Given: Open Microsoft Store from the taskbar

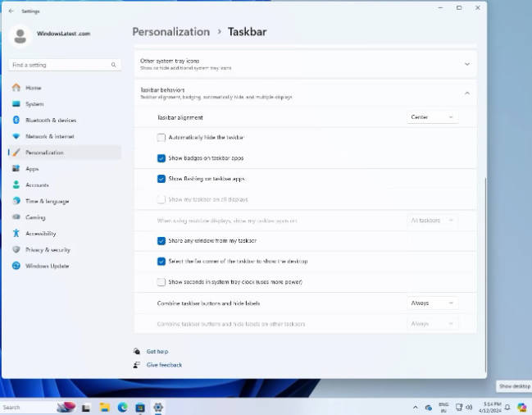Looking at the screenshot, I should coord(140,407).
